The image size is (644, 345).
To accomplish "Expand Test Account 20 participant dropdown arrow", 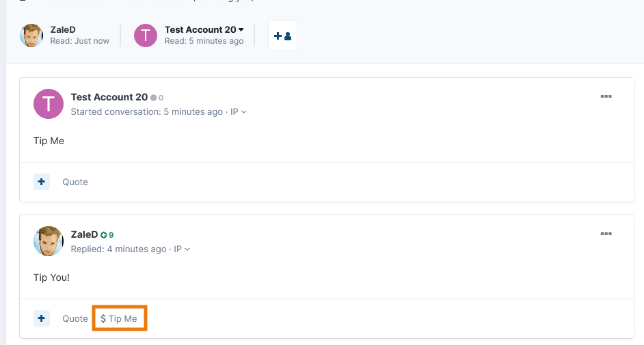I will coord(241,29).
